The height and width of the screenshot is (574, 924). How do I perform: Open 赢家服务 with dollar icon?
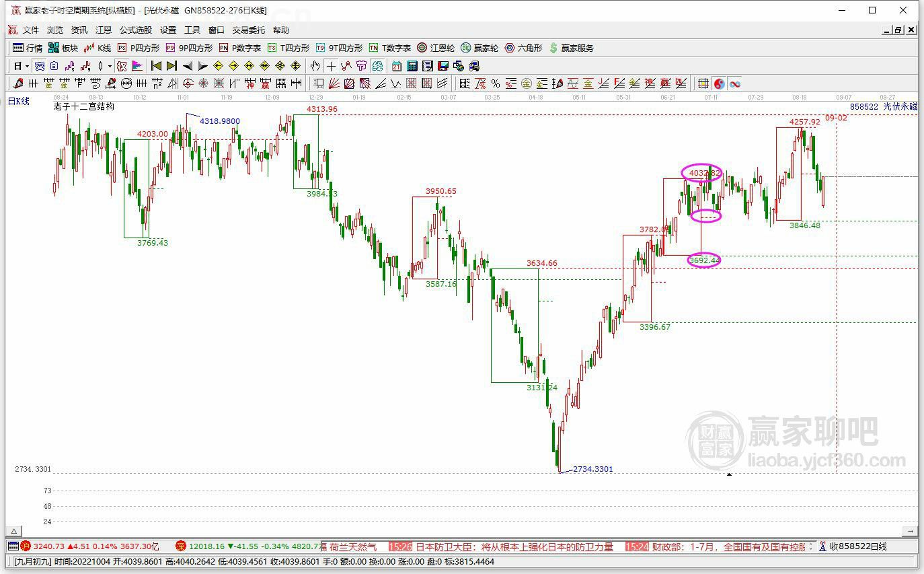tap(572, 48)
